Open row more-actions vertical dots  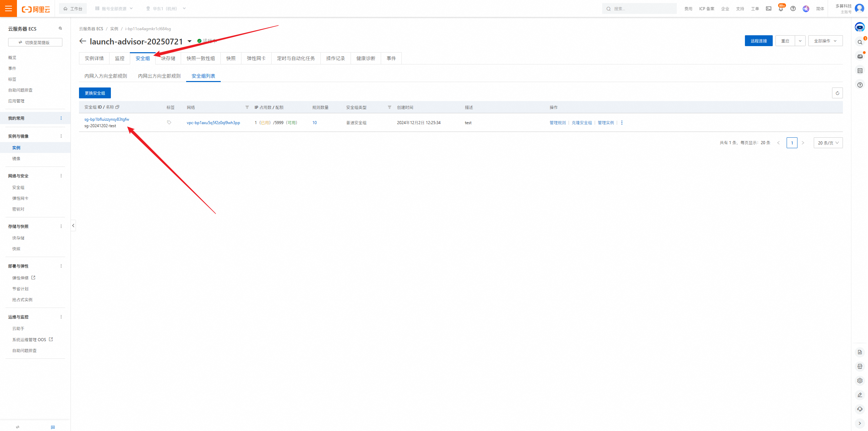622,123
